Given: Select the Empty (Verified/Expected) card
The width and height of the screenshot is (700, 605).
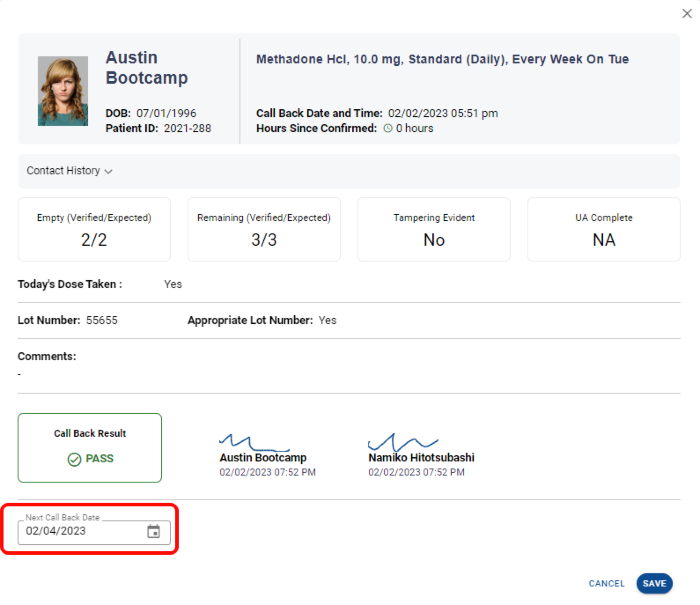Looking at the screenshot, I should 94,229.
